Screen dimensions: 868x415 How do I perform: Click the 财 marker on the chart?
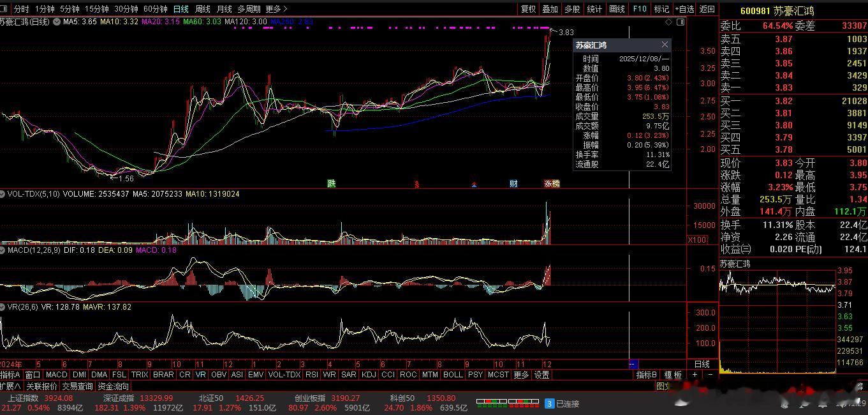[x=513, y=183]
